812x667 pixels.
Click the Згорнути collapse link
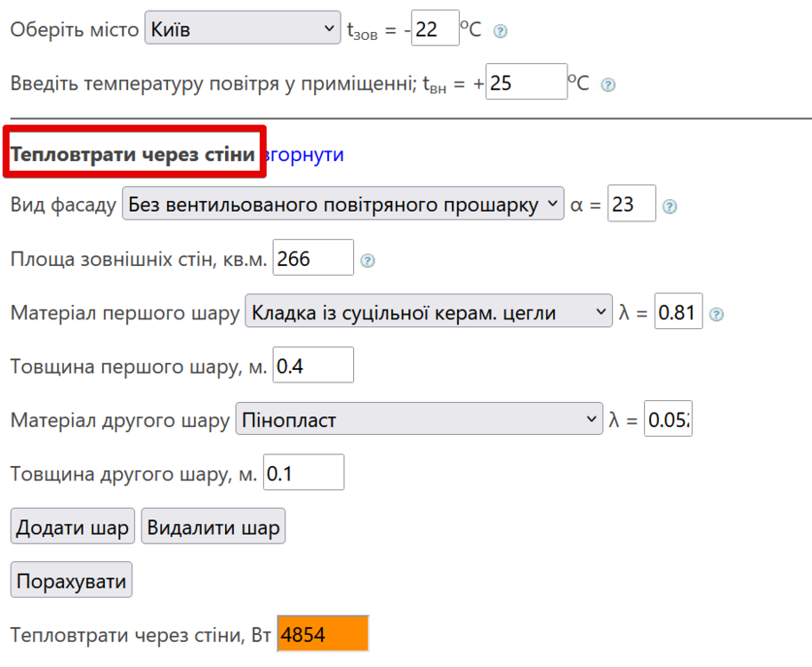tap(304, 154)
